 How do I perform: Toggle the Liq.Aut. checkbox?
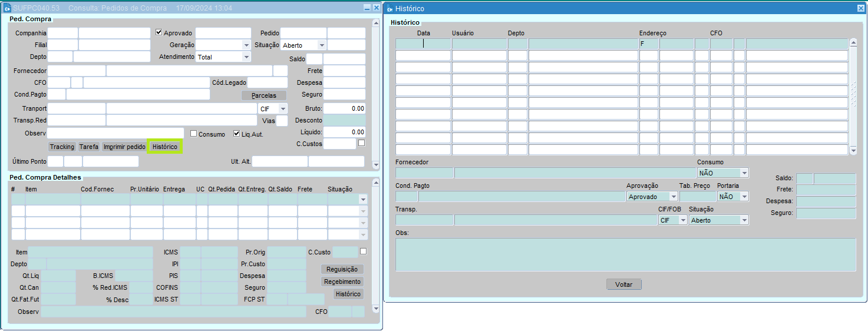click(x=237, y=134)
